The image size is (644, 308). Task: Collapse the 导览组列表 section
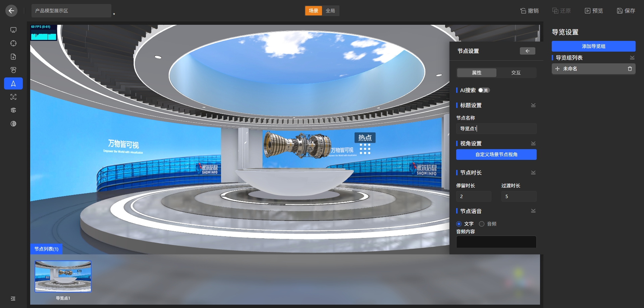tap(632, 58)
